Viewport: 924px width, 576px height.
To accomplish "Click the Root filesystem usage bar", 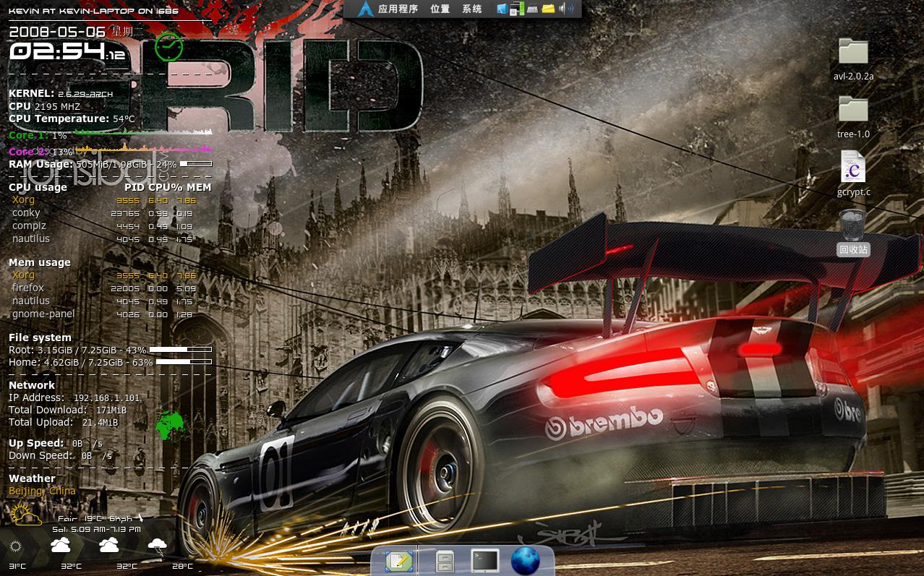I will (x=181, y=350).
